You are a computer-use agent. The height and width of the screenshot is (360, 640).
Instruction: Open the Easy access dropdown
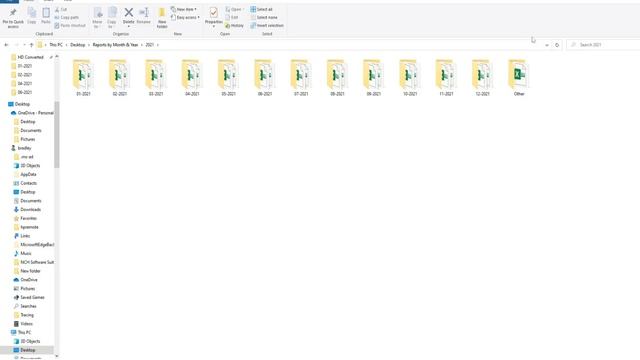(x=185, y=18)
